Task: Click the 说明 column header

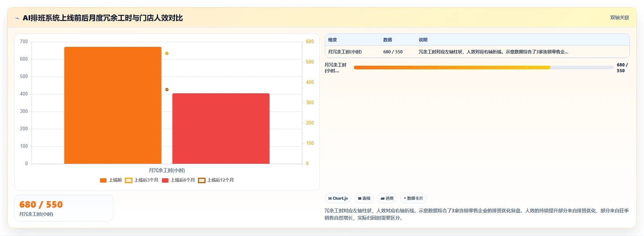Action: coord(423,40)
